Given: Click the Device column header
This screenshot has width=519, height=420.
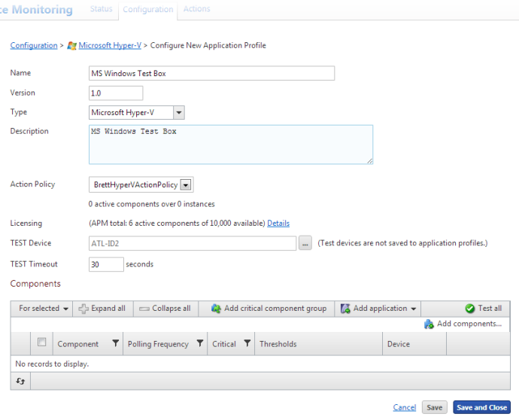Looking at the screenshot, I should pos(399,344).
